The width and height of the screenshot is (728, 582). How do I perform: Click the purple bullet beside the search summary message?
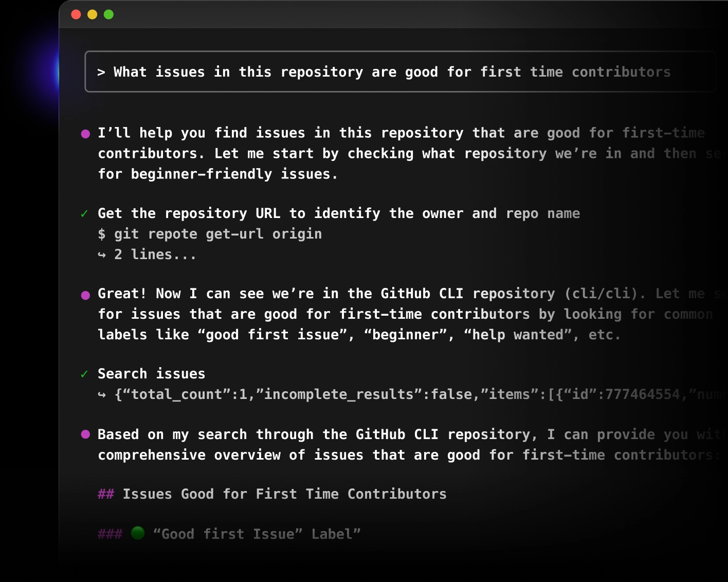[x=85, y=434]
